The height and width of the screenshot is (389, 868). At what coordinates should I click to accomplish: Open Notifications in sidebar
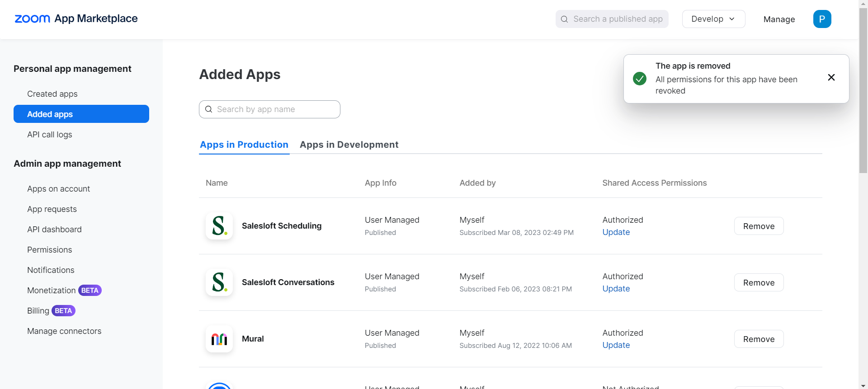pyautogui.click(x=51, y=270)
